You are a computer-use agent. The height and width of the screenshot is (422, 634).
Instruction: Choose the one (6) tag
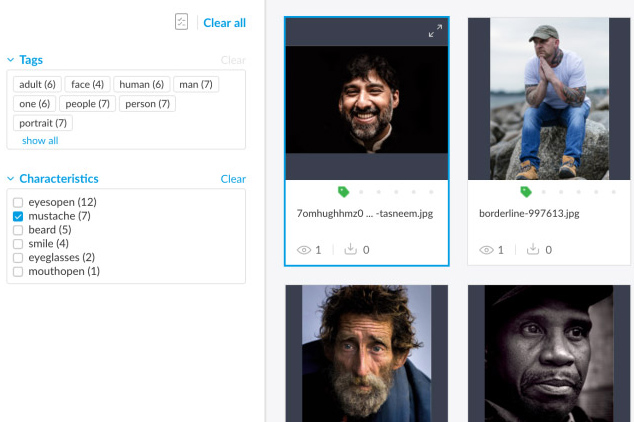34,104
